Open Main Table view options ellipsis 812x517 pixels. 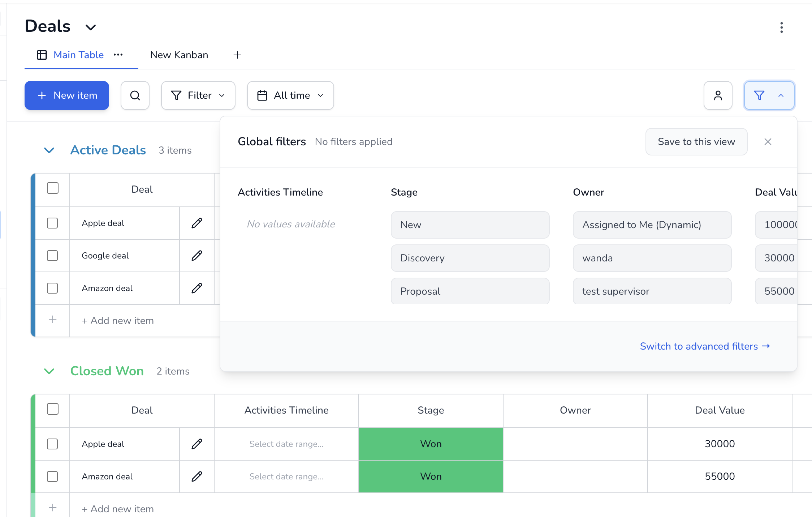[x=118, y=55]
